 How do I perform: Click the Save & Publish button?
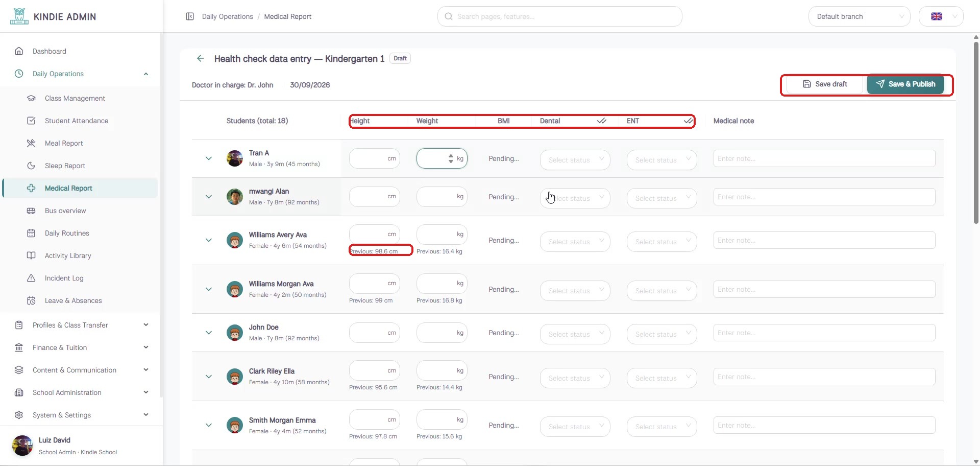click(x=905, y=84)
